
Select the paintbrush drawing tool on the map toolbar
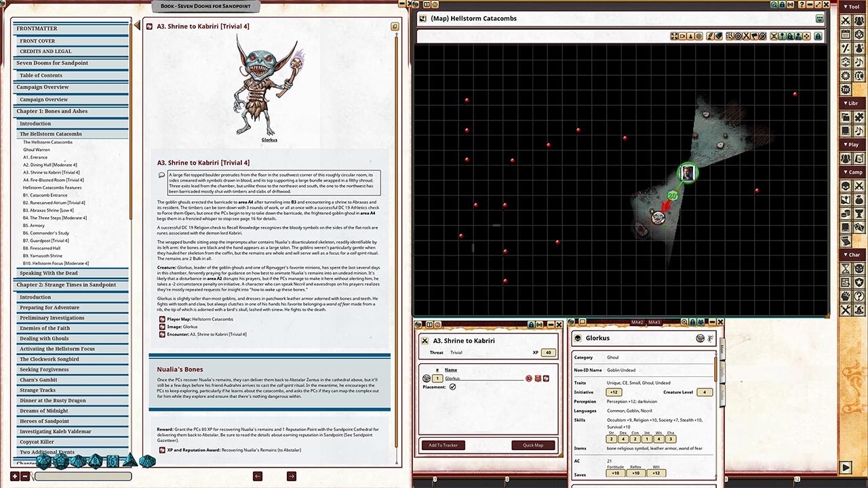coord(709,36)
